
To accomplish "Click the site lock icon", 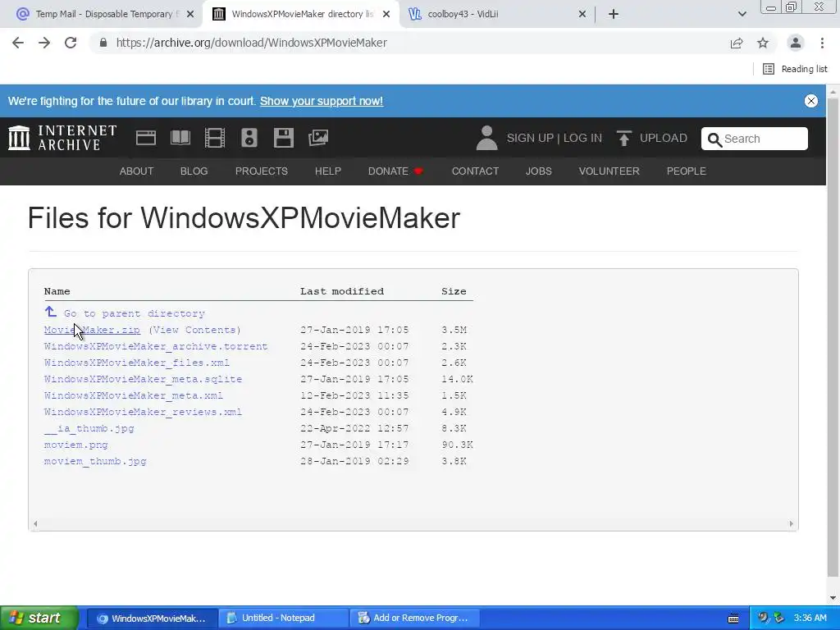I will (103, 43).
